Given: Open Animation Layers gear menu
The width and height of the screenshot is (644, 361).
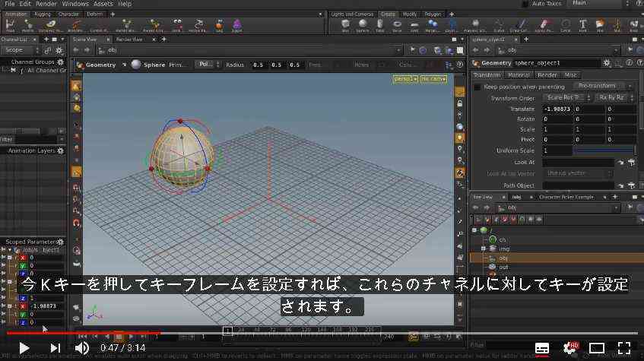Looking at the screenshot, I should pos(60,150).
